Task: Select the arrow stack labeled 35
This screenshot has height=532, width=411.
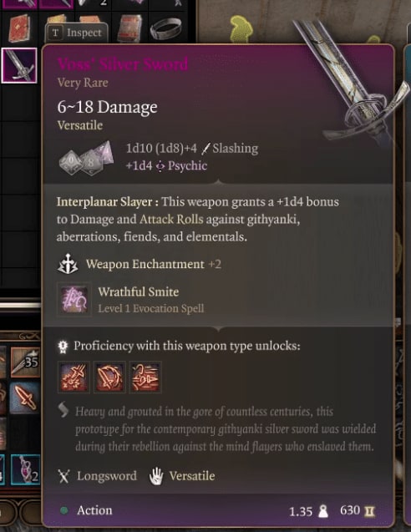Action: pyautogui.click(x=25, y=362)
